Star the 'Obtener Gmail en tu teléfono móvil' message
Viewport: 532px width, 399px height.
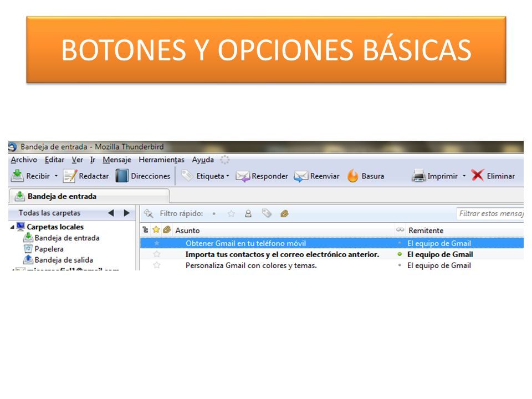[157, 243]
